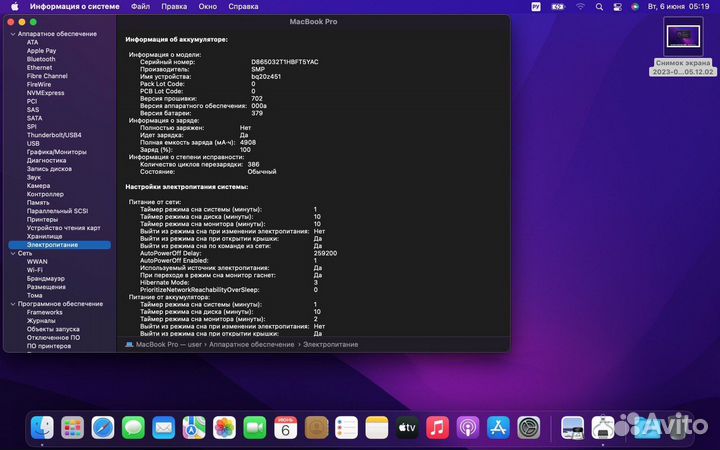Select Wi-Fi under Сеть in sidebar
Image resolution: width=720 pixels, height=450 pixels.
coord(34,270)
